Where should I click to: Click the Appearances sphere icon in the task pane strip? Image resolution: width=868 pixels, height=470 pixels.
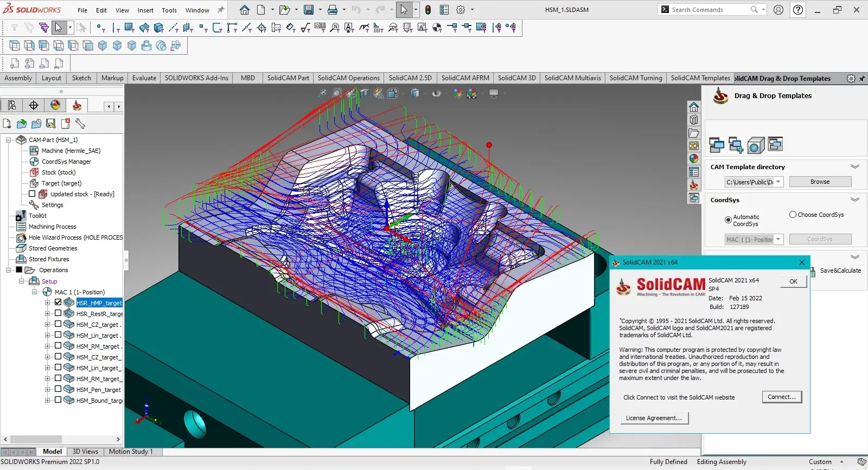(694, 159)
